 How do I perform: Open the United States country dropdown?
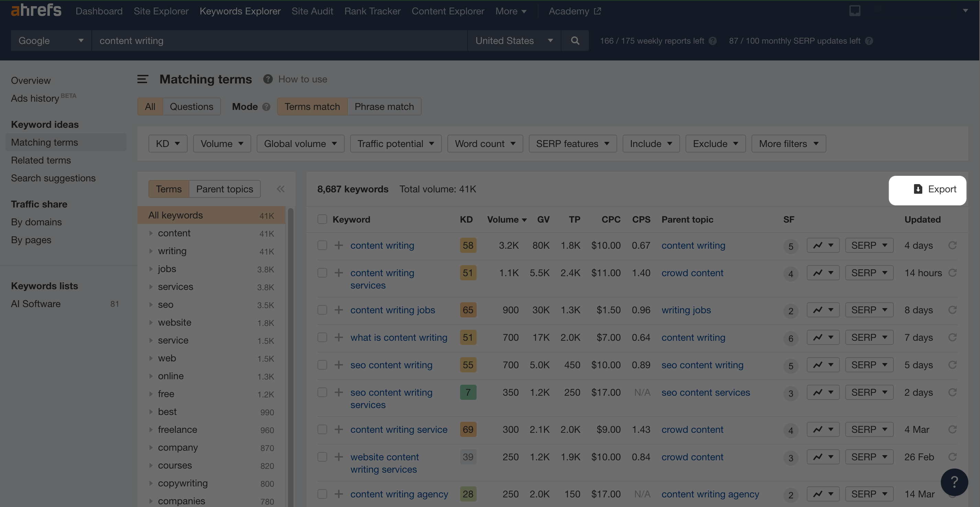(514, 41)
